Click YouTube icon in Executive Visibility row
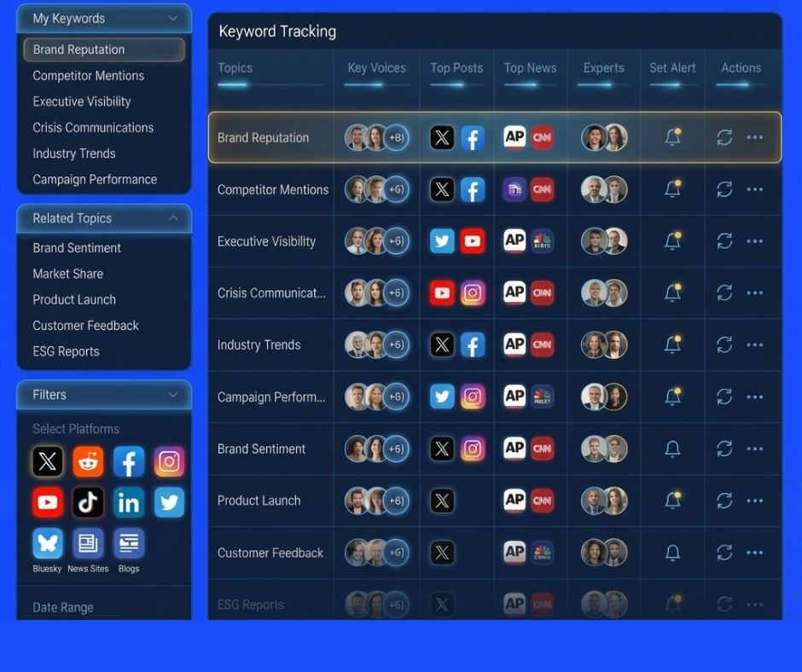The height and width of the screenshot is (672, 802). pos(472,241)
